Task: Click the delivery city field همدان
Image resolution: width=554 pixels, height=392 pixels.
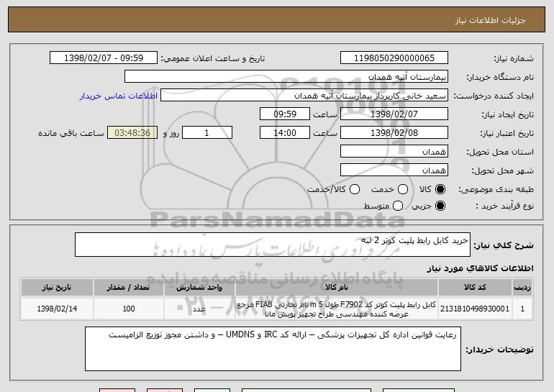Action: (x=394, y=170)
